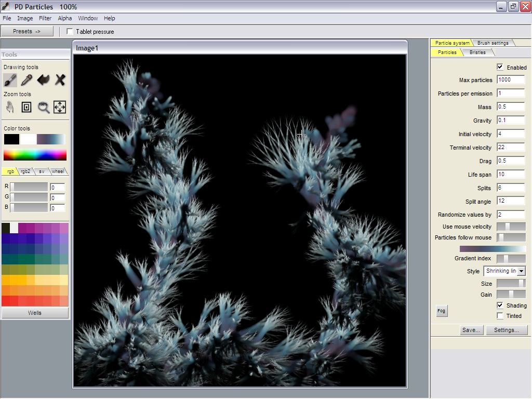Select the hand pan tool
The height and width of the screenshot is (399, 532).
[x=10, y=107]
